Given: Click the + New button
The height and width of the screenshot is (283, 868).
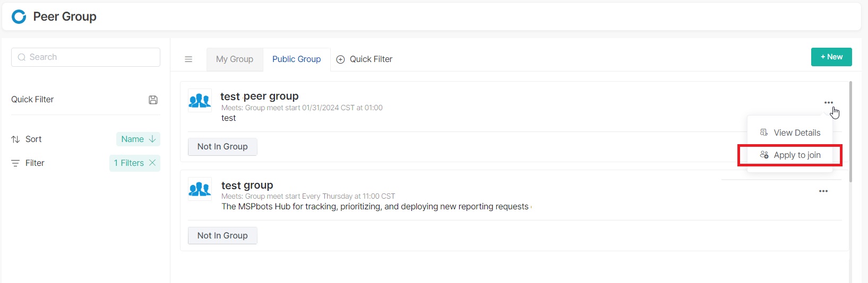Looking at the screenshot, I should click(x=831, y=57).
